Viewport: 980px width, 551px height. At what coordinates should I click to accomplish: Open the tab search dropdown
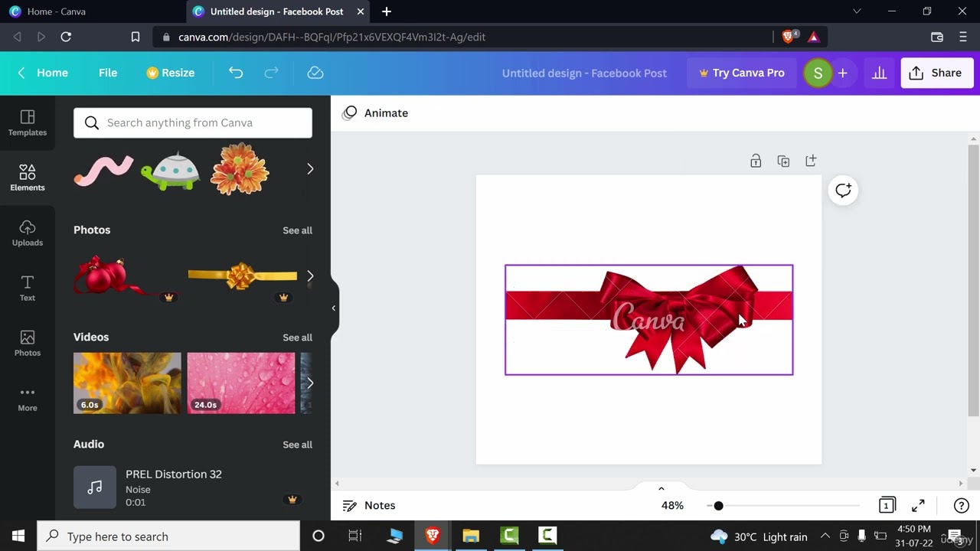click(x=857, y=11)
